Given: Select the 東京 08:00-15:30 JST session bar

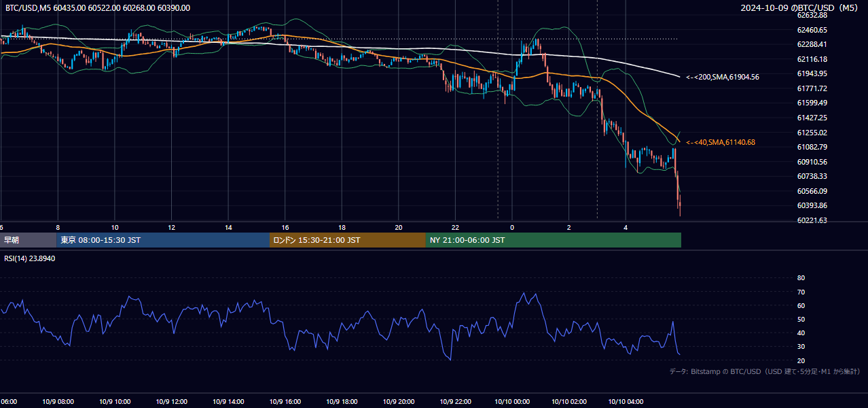Looking at the screenshot, I should [x=163, y=240].
